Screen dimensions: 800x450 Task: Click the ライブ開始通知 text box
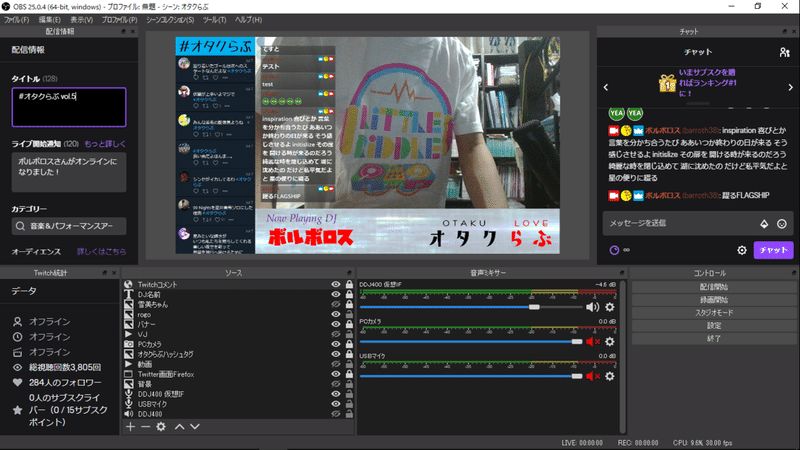(69, 172)
